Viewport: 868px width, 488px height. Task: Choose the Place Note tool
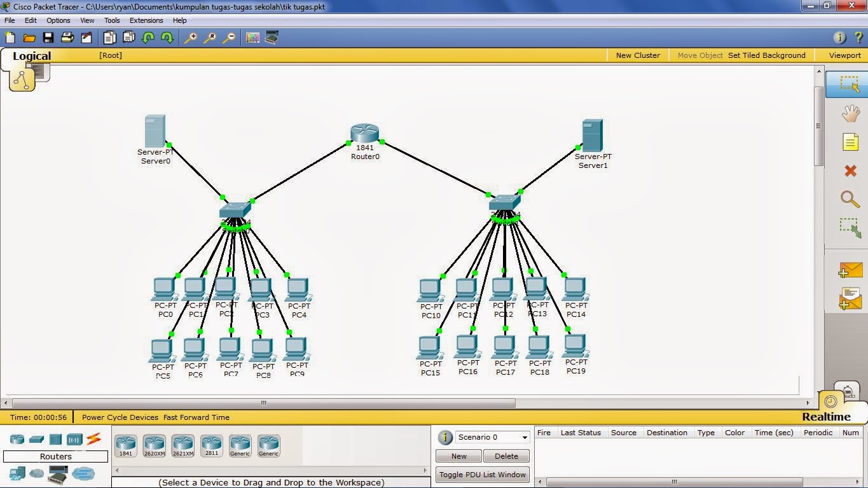[x=850, y=142]
